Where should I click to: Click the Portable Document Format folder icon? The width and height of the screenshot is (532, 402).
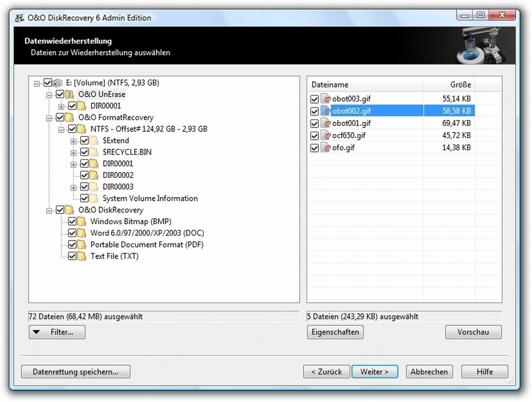coord(82,244)
